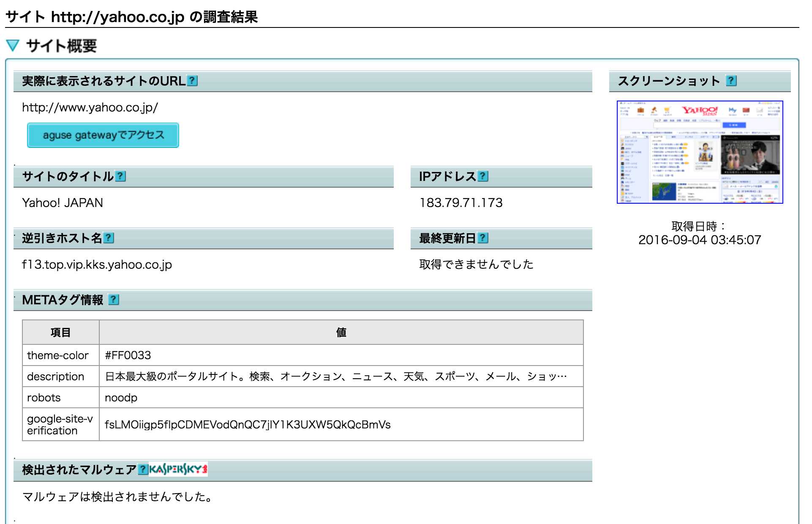
Task: Click the Kaspersky logo
Action: (x=178, y=469)
